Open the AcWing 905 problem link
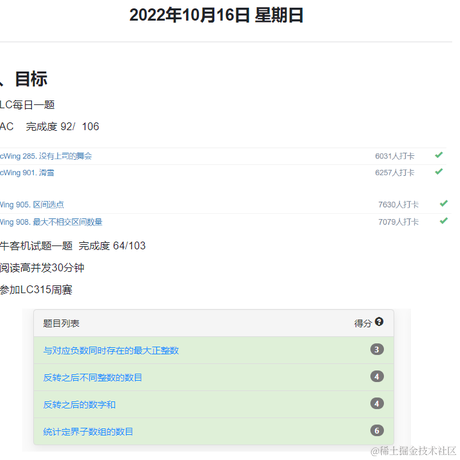460x460 pixels. coord(32,204)
